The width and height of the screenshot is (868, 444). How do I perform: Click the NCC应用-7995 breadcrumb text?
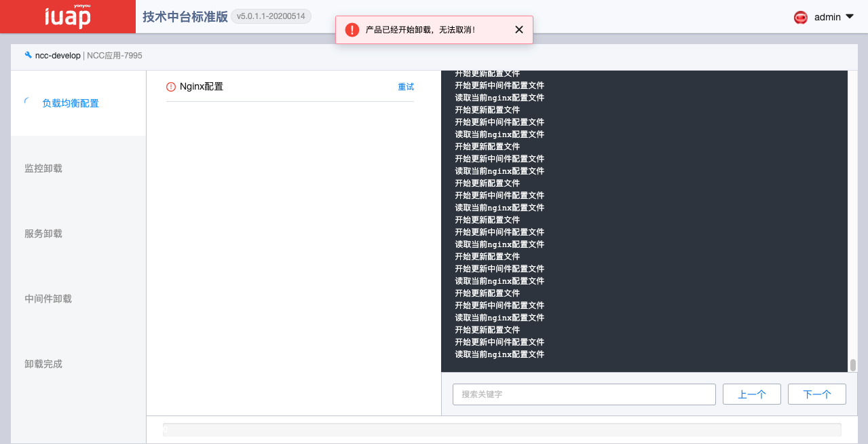(x=115, y=56)
